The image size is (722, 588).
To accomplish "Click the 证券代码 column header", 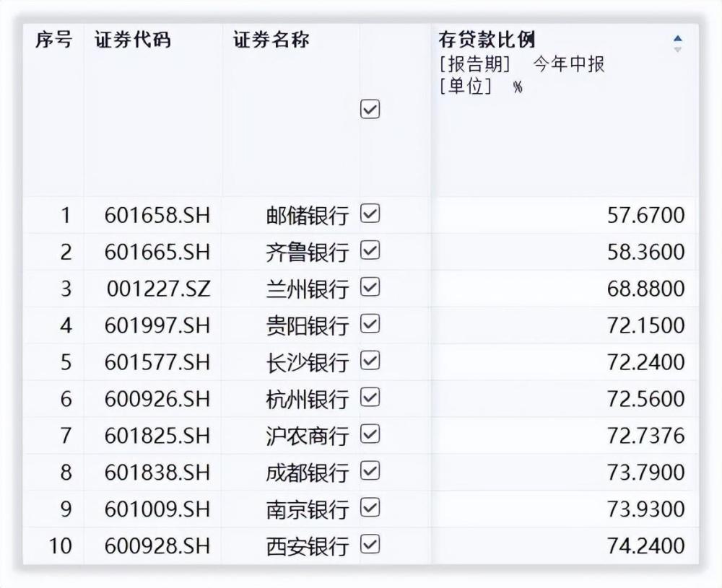I will 133,40.
